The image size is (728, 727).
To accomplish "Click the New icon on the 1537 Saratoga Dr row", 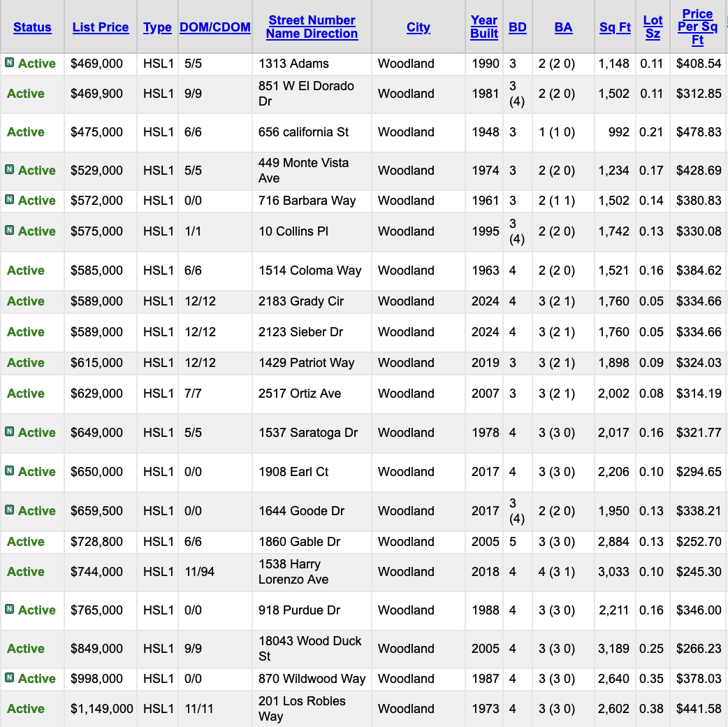I will pyautogui.click(x=9, y=431).
